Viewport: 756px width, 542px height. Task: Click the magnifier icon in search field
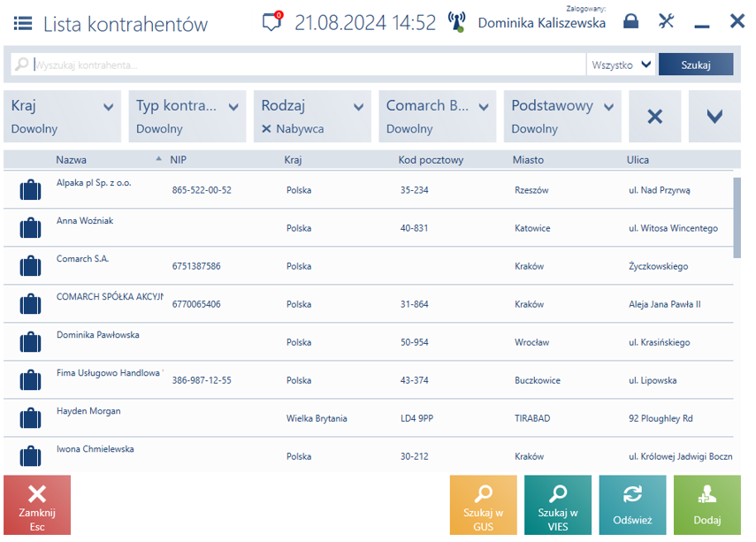click(x=21, y=65)
